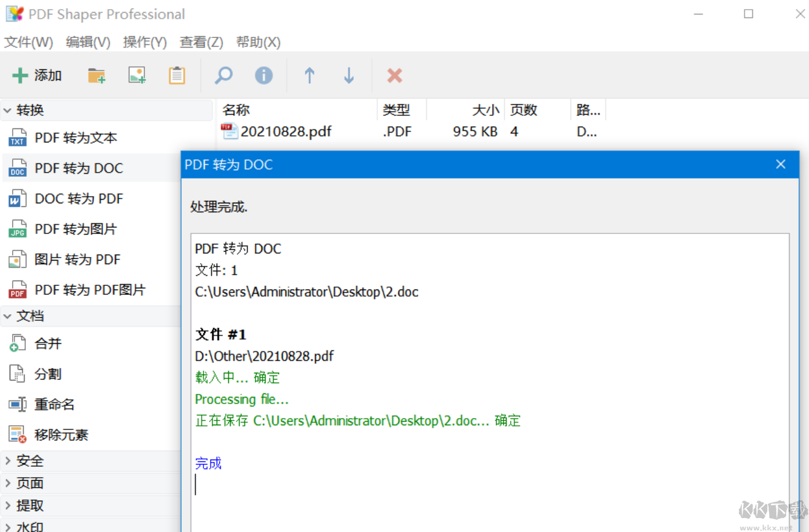Click the image icon for 图片 转为 PDF
Viewport: 809px width, 532px height.
[x=18, y=259]
